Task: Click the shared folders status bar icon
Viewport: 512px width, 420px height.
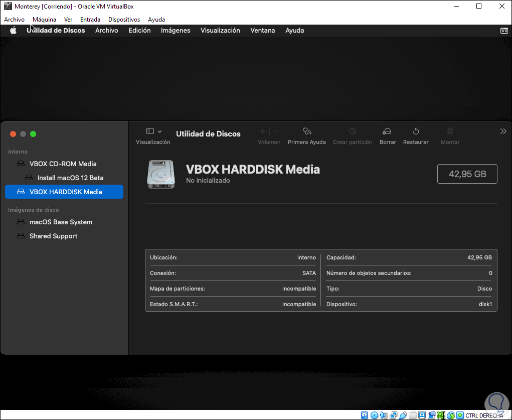Action: (x=413, y=415)
